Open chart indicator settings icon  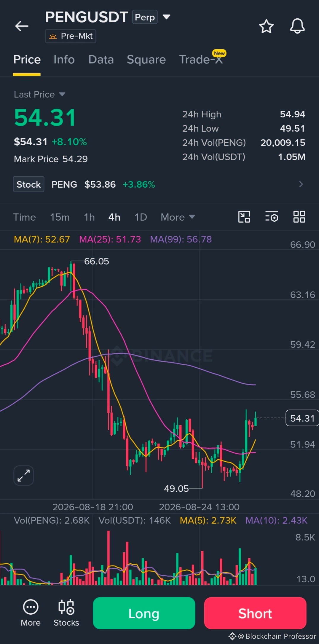coord(272,217)
